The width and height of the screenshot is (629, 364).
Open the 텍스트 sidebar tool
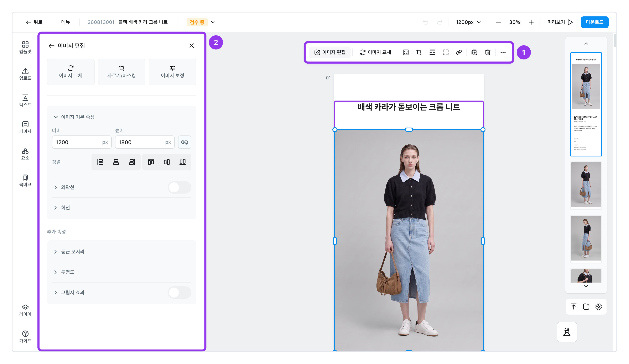click(25, 101)
